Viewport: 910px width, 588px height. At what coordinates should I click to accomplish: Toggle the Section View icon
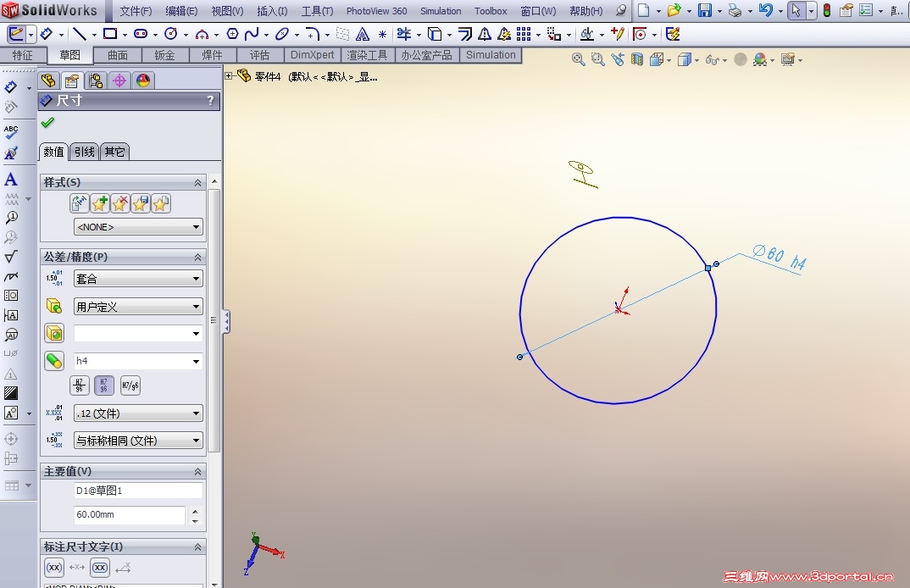click(x=637, y=59)
